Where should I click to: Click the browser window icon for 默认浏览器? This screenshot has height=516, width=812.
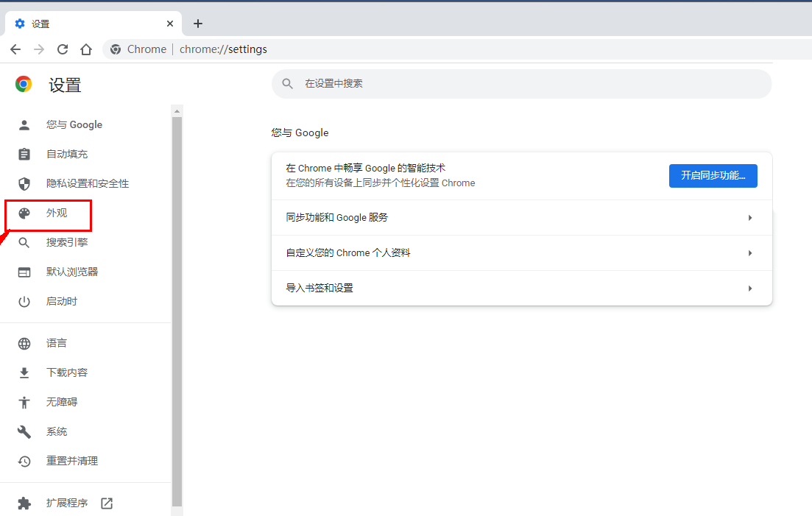[24, 272]
